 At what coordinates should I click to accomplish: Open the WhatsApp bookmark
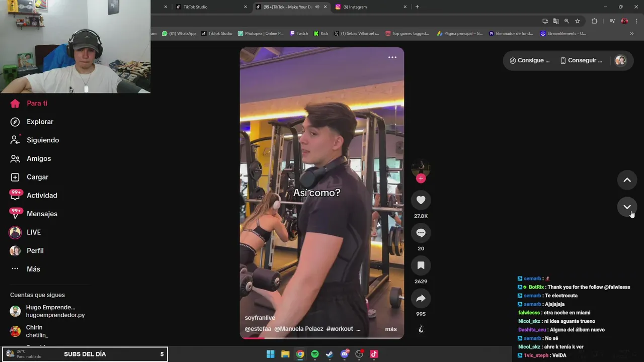click(x=179, y=34)
